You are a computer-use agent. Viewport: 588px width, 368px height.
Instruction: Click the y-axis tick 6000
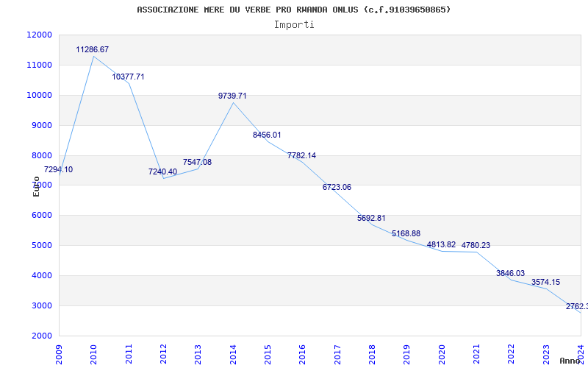(41, 216)
